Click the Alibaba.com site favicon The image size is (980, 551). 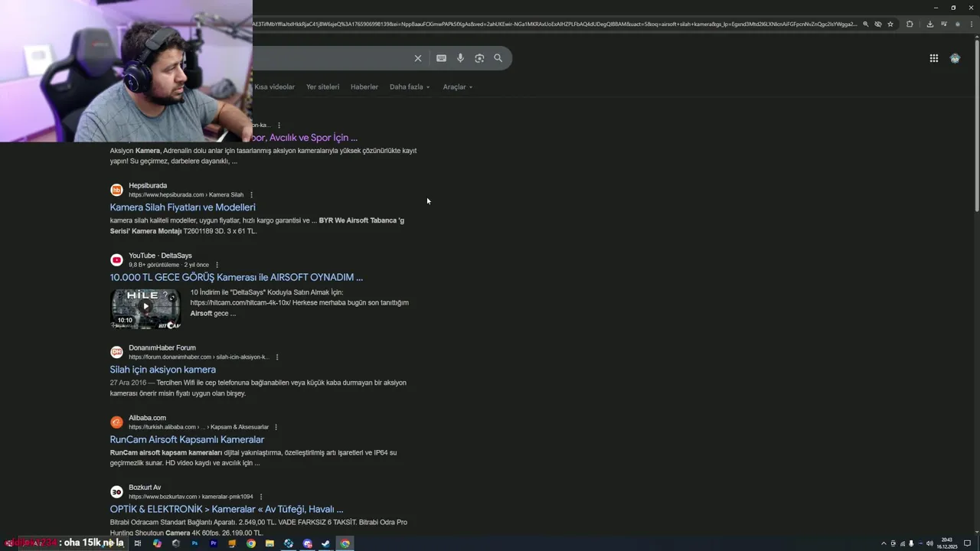(116, 422)
